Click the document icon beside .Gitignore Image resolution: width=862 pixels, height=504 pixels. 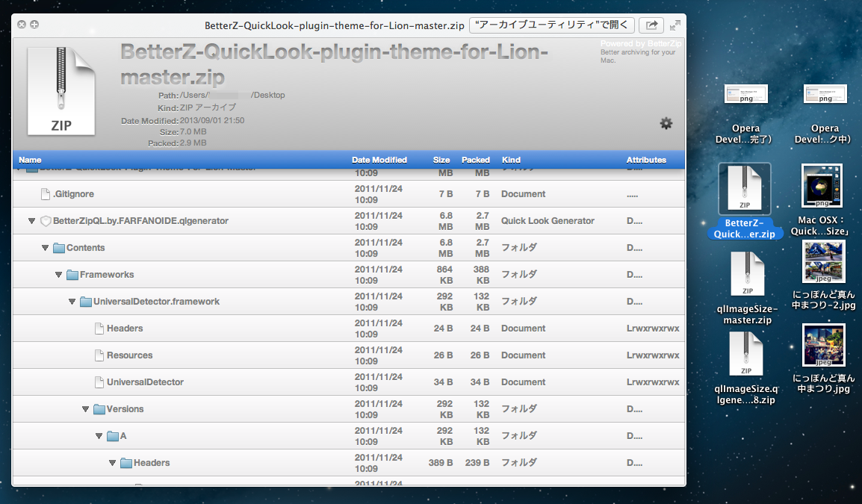pos(45,193)
